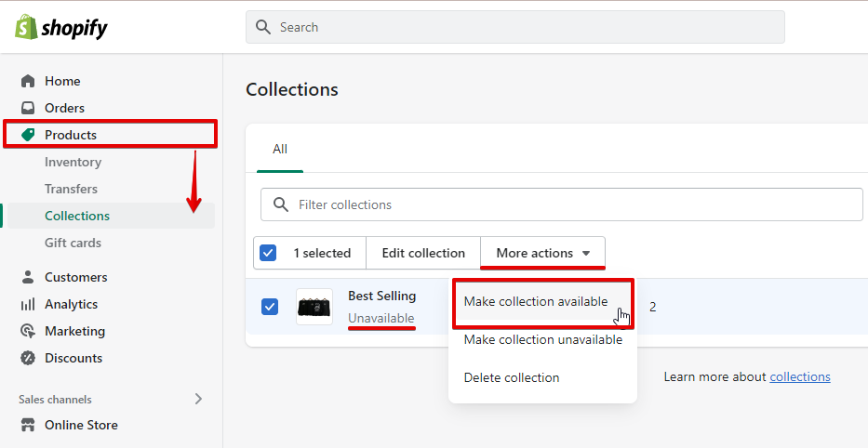Expand the Sales channels chevron
This screenshot has width=868, height=448.
click(x=198, y=399)
